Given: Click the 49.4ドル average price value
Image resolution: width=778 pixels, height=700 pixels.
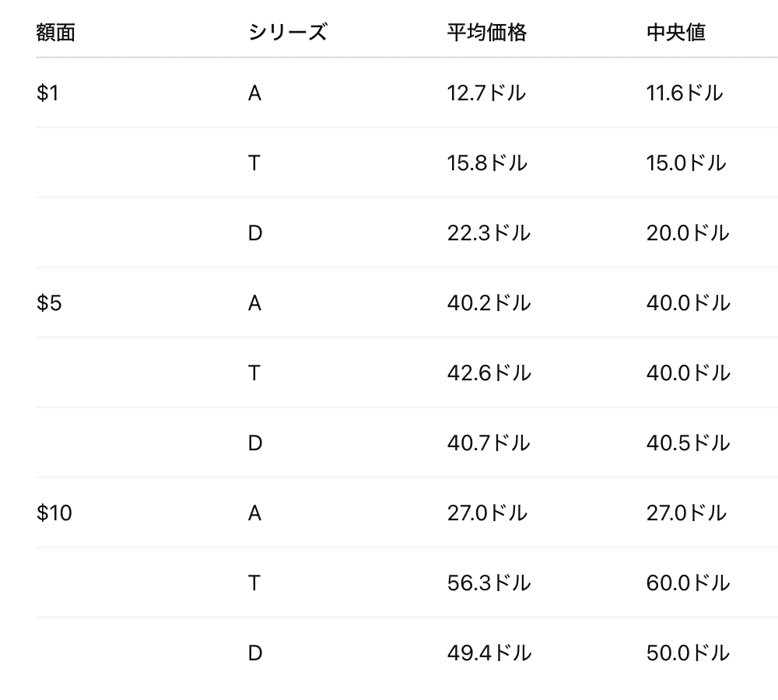Looking at the screenshot, I should (x=489, y=653).
